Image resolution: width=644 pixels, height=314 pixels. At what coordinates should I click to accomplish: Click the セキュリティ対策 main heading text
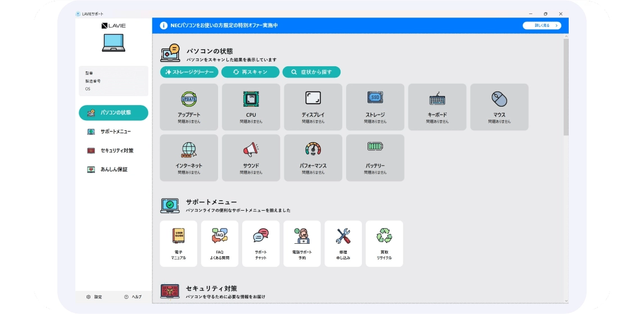[x=211, y=288]
